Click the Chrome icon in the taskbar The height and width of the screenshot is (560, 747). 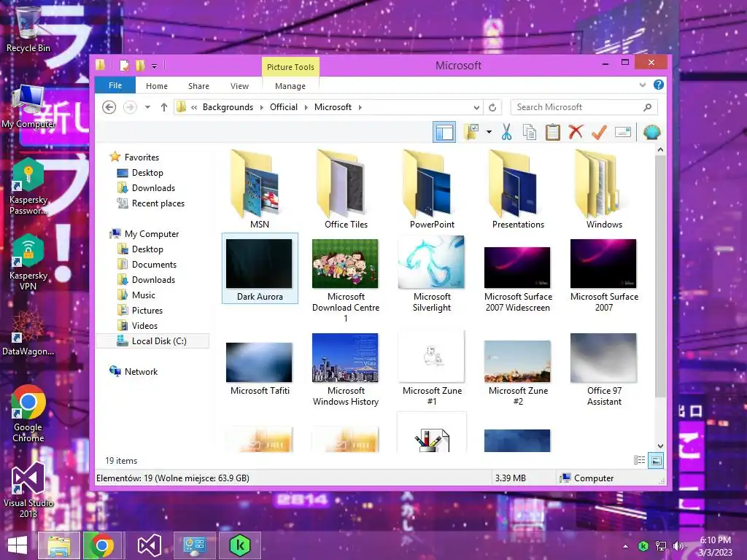[101, 545]
